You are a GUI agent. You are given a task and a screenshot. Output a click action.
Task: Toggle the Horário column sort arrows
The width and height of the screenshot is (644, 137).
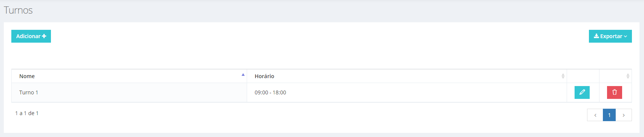click(x=563, y=76)
